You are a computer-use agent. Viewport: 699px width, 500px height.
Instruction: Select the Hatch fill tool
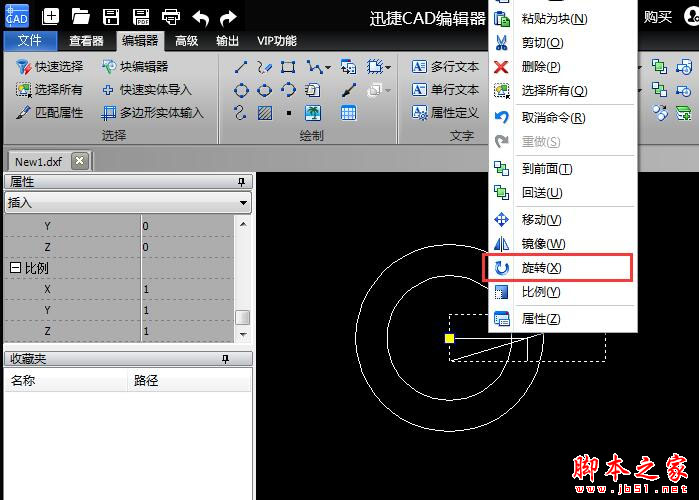click(x=265, y=113)
